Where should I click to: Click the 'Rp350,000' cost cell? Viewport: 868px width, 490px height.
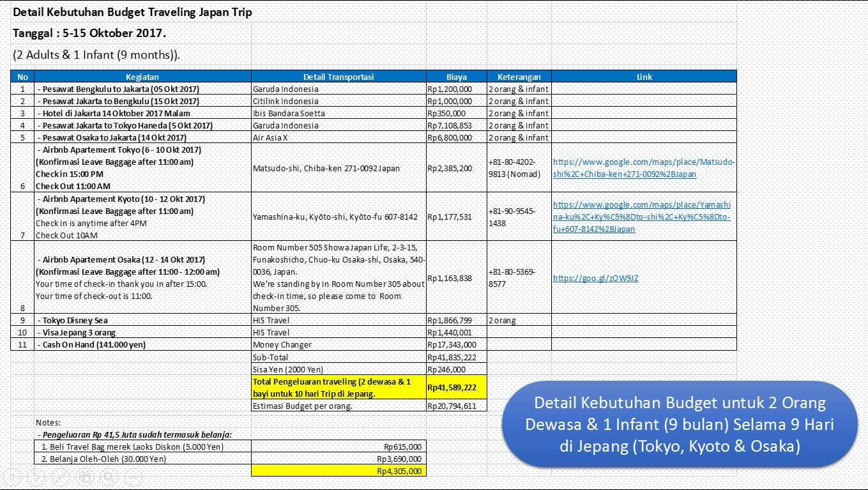pyautogui.click(x=456, y=113)
